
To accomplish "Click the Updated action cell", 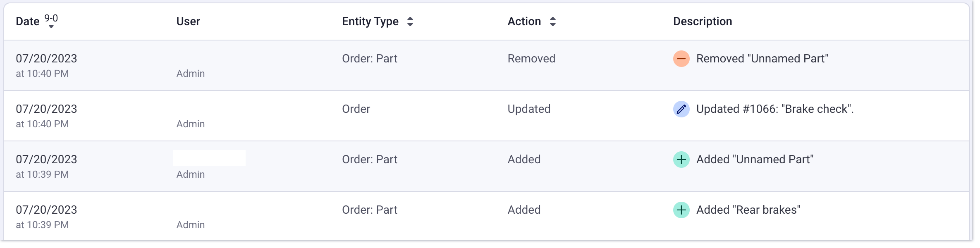I will click(529, 109).
